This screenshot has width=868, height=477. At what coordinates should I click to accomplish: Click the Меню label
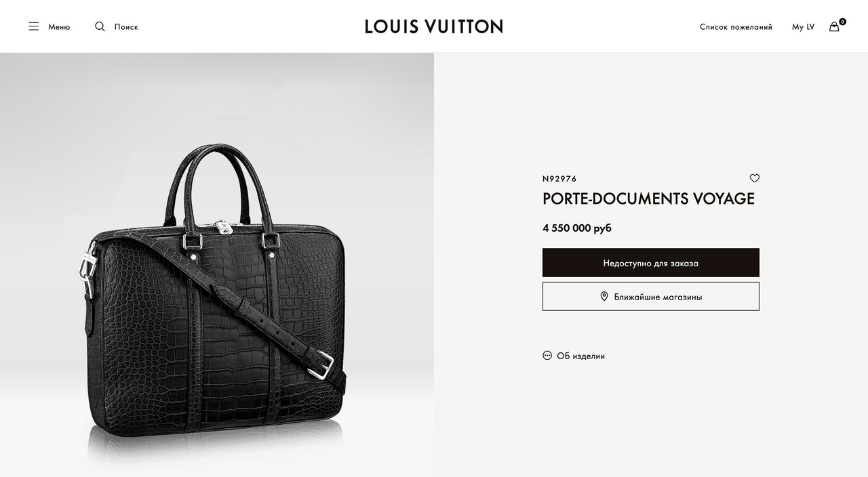[59, 27]
